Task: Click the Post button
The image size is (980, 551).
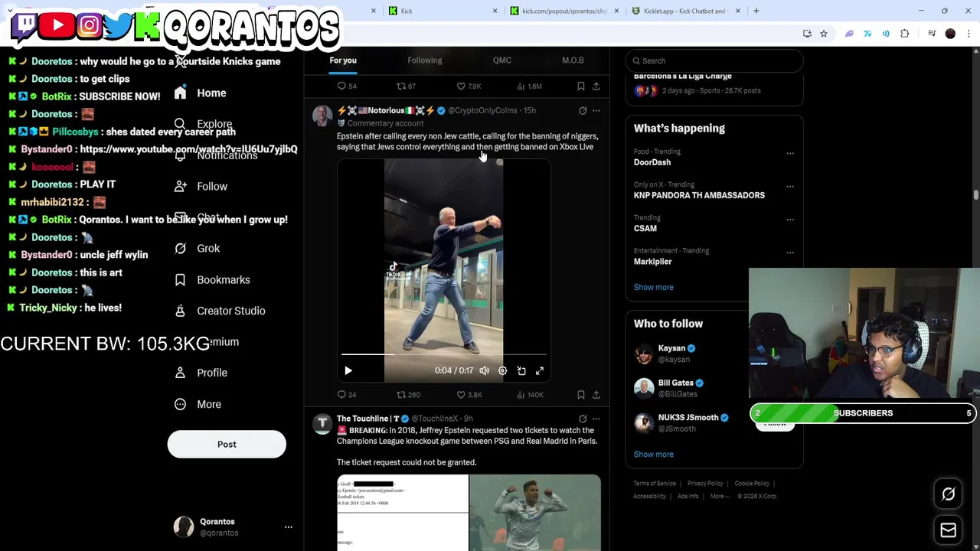Action: click(227, 444)
